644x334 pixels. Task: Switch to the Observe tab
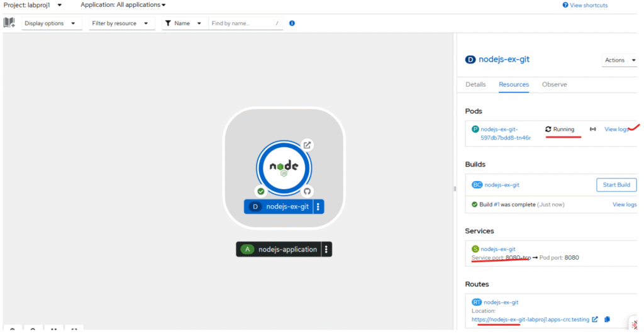(554, 84)
